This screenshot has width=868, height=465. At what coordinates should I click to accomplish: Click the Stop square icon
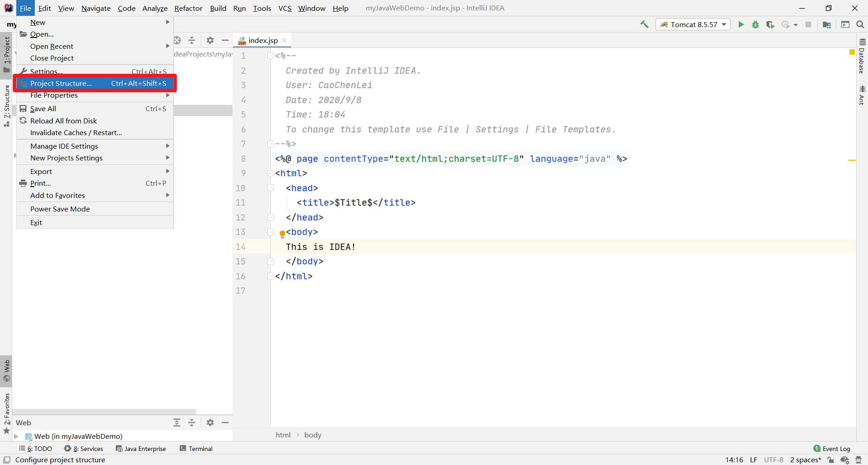point(808,24)
